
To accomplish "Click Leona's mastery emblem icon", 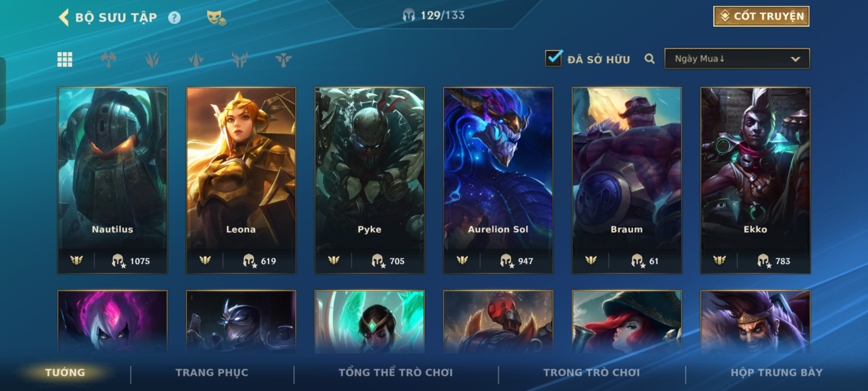I will tap(205, 260).
